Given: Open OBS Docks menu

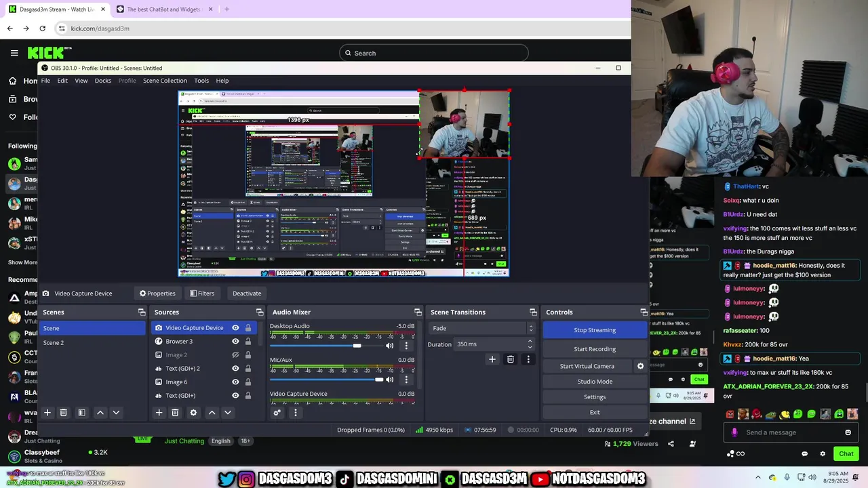Looking at the screenshot, I should [x=103, y=81].
